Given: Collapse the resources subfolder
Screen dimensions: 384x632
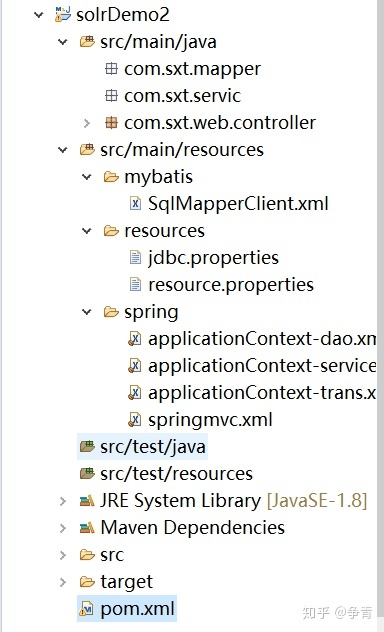Looking at the screenshot, I should coord(87,231).
